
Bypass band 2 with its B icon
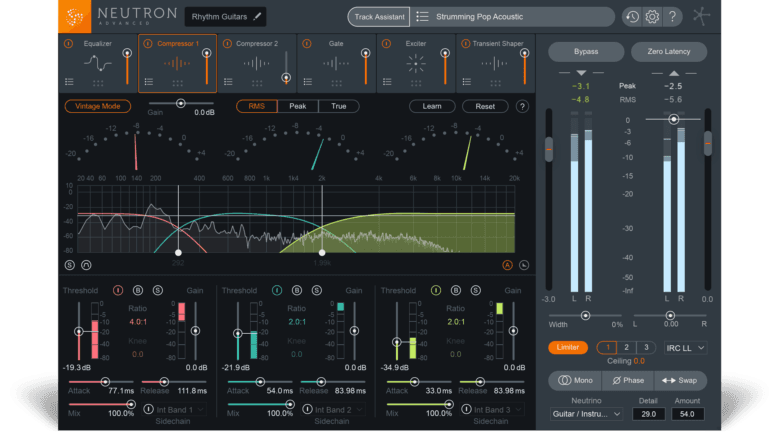click(x=297, y=291)
